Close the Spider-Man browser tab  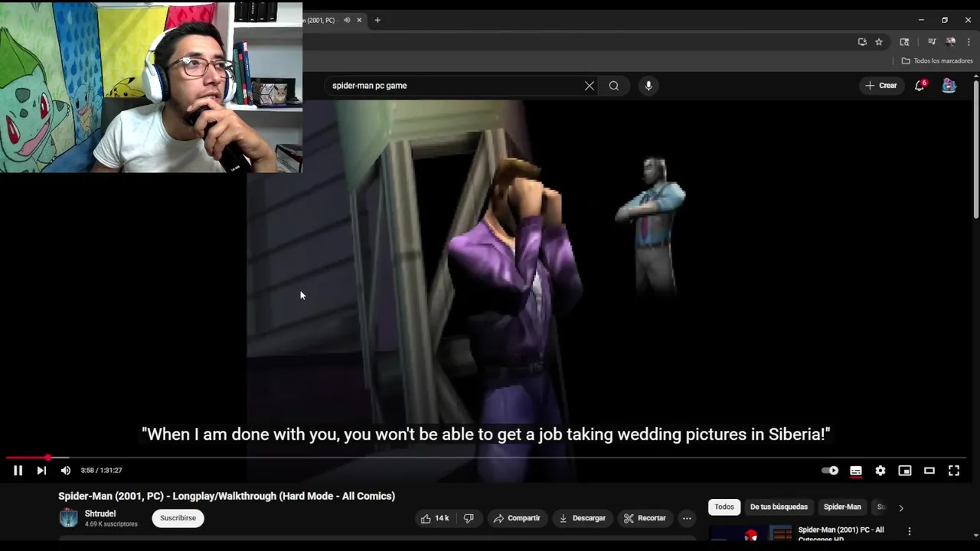(359, 20)
